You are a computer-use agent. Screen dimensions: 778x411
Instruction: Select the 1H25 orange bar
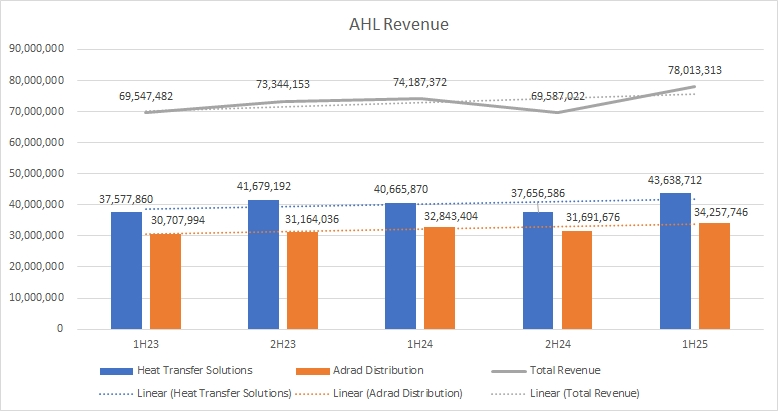pyautogui.click(x=715, y=275)
